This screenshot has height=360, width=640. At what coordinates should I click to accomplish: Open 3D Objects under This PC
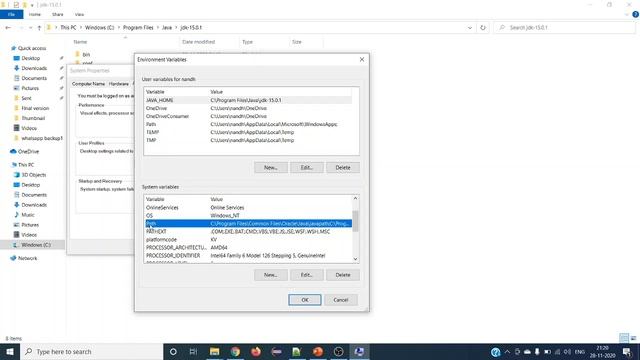33,175
